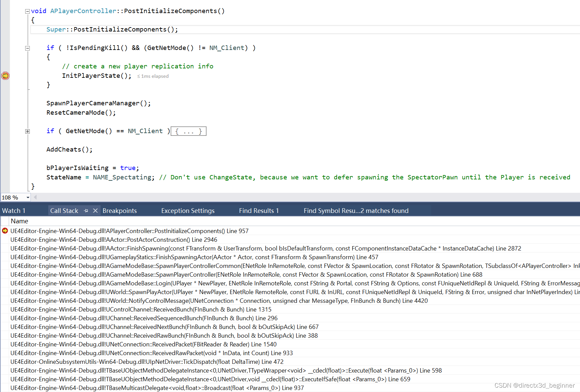Click the ResetCameraMode() call

pyautogui.click(x=81, y=113)
